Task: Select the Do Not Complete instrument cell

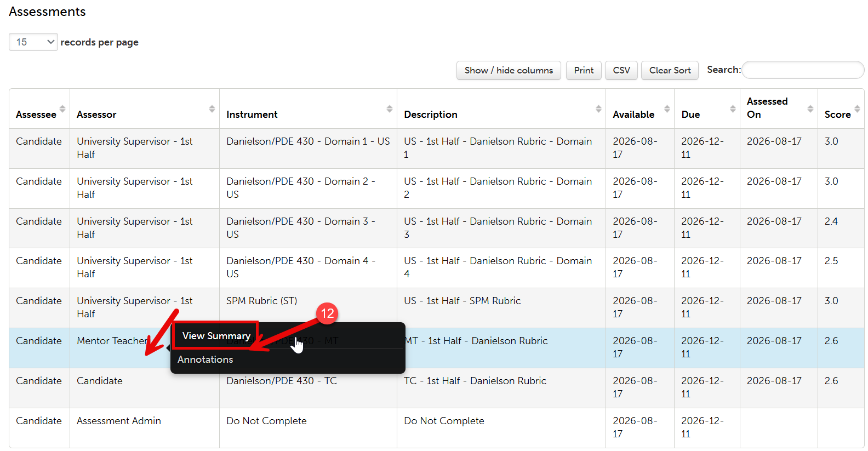Action: click(x=308, y=427)
